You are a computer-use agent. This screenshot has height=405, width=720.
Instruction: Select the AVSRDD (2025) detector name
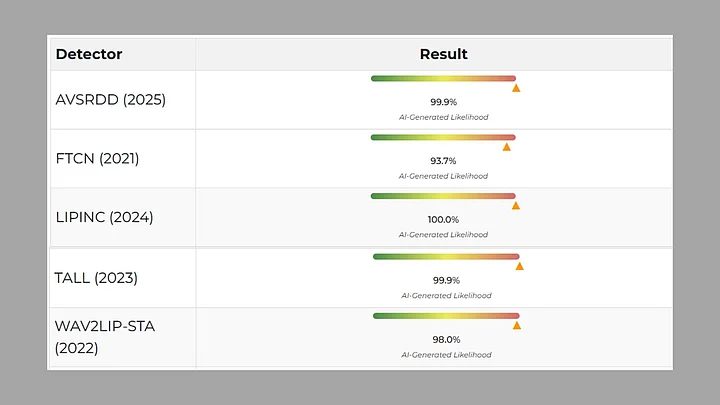[110, 100]
